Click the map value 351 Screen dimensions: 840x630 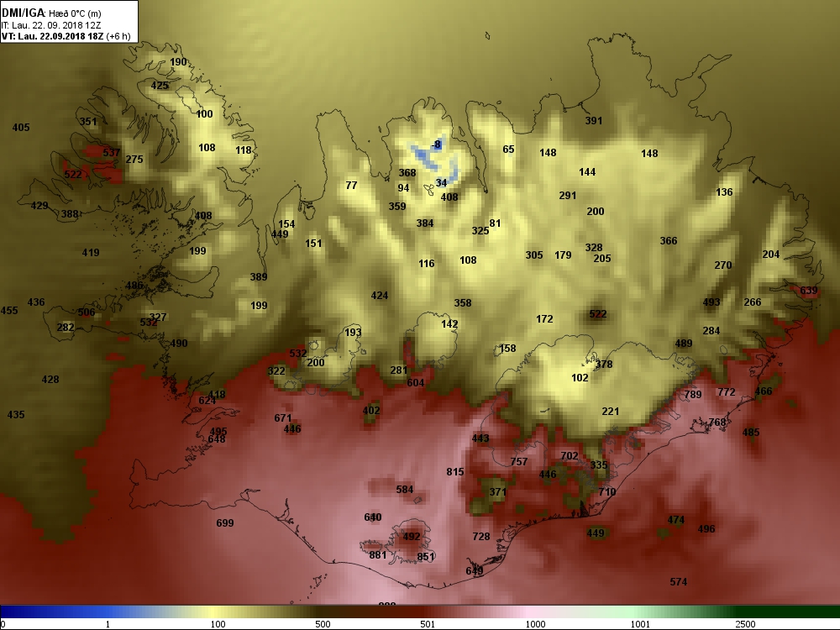tap(88, 121)
